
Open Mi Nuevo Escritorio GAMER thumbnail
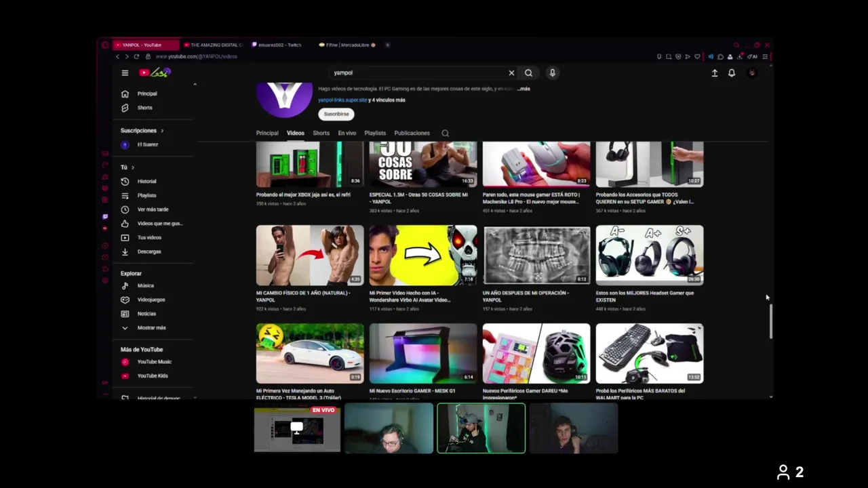point(423,353)
